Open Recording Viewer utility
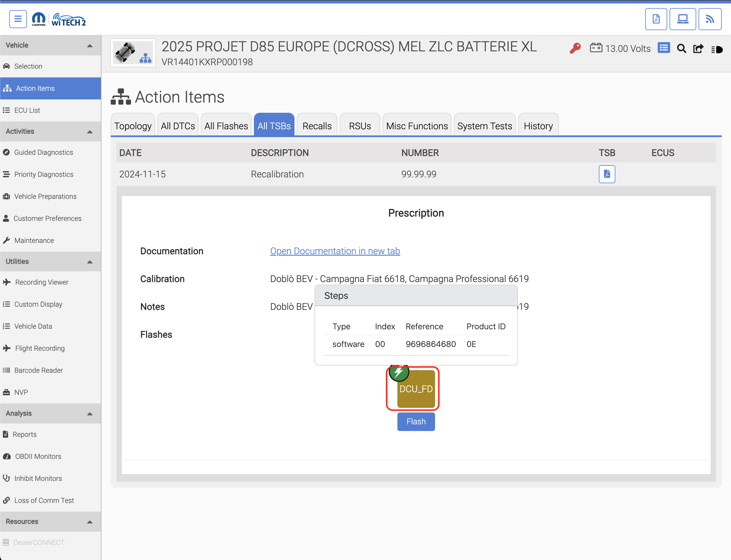Viewport: 731px width, 560px height. click(50, 282)
